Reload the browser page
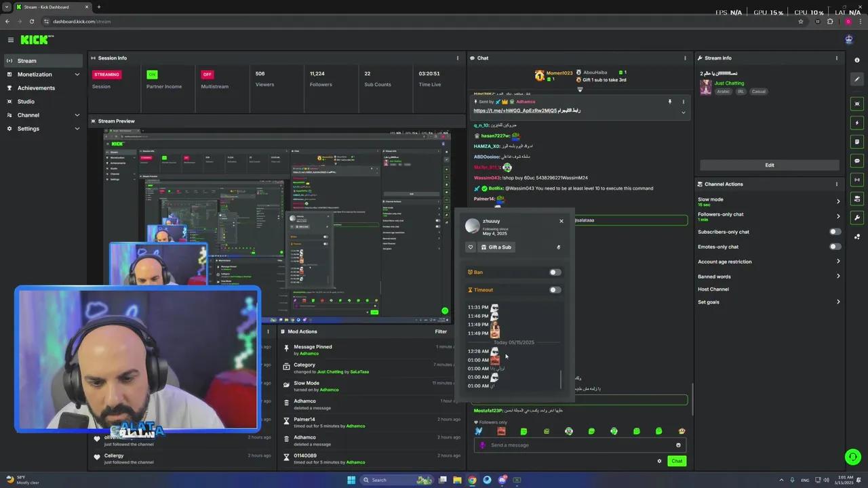This screenshot has width=868, height=488. 32,22
